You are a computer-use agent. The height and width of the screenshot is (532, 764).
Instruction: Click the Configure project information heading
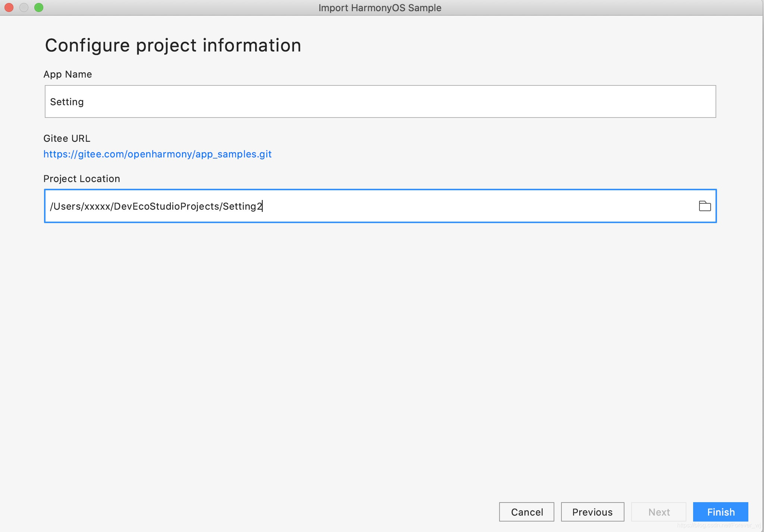click(173, 46)
